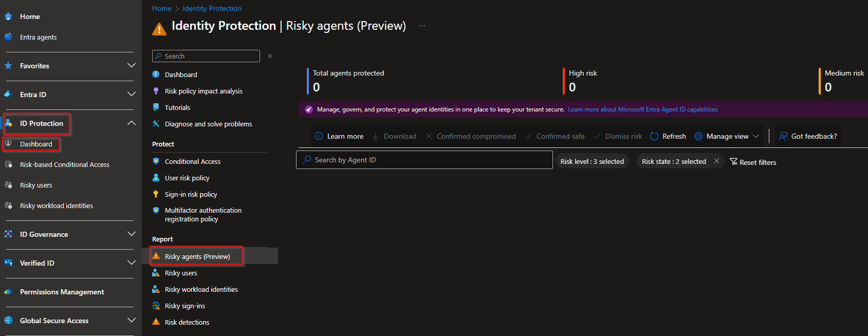Expand the Entra ID section
The width and height of the screenshot is (868, 336).
(131, 95)
